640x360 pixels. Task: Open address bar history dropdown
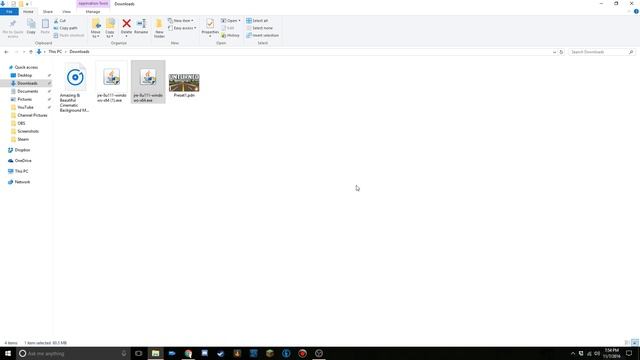click(x=554, y=52)
